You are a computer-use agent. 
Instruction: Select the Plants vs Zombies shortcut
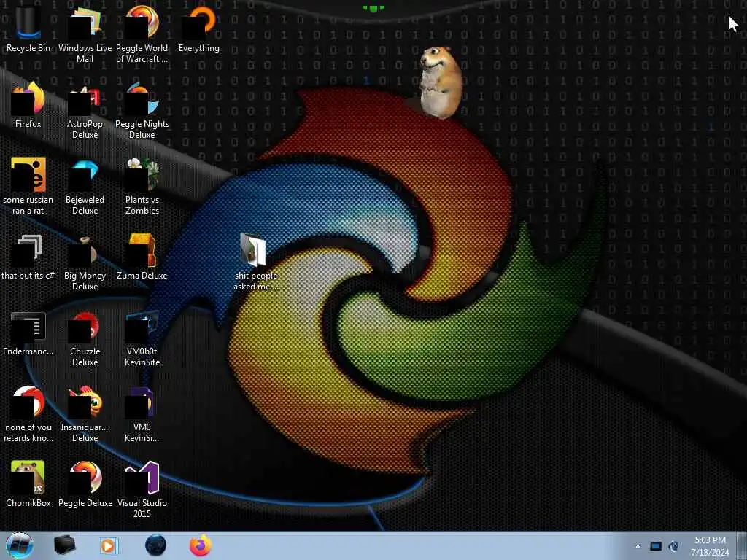pos(142,186)
